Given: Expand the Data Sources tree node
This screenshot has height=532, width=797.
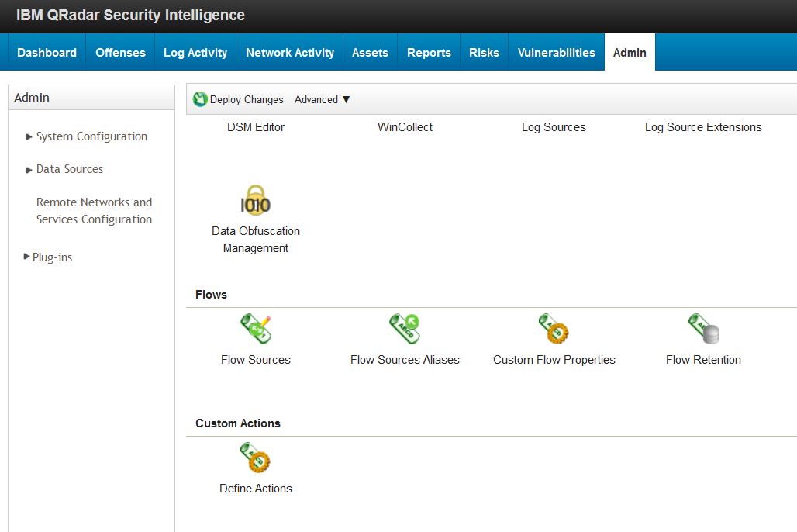Looking at the screenshot, I should tap(29, 170).
